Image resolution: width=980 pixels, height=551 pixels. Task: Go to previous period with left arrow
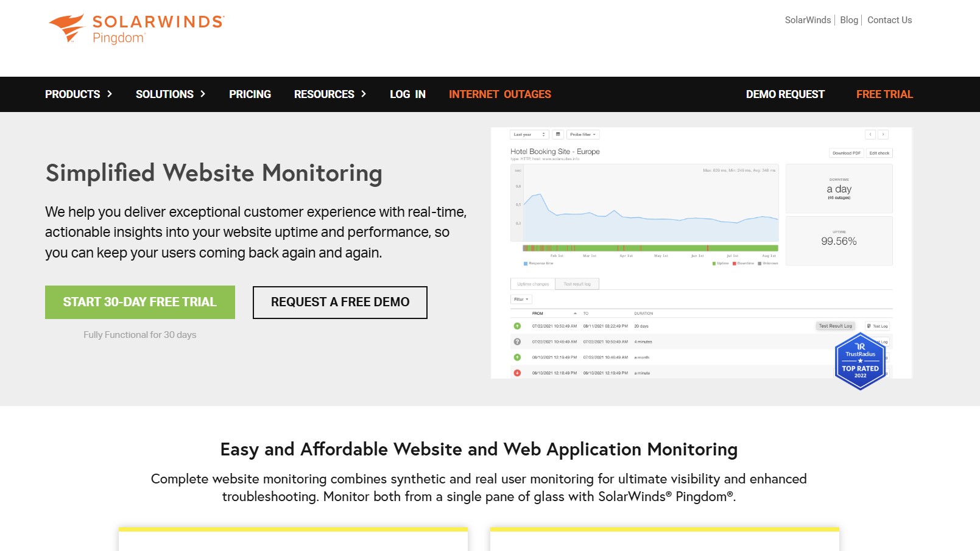870,135
